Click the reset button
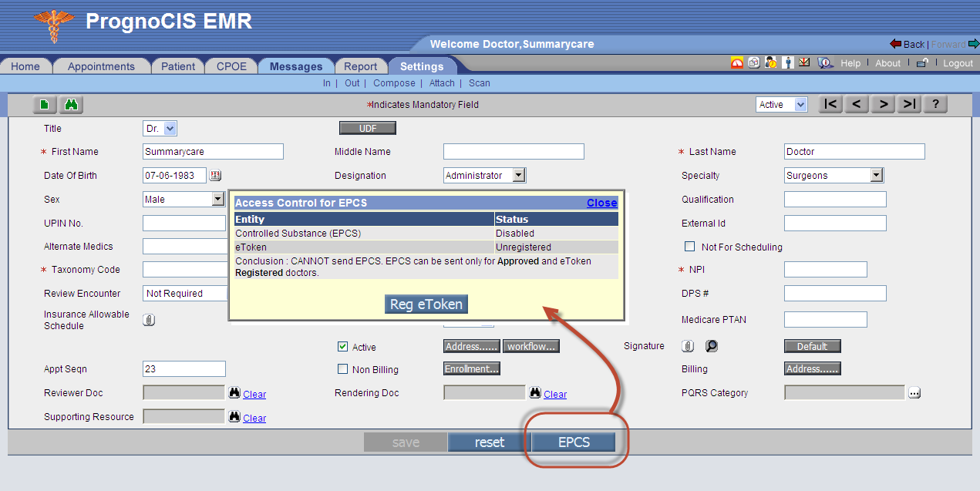The width and height of the screenshot is (980, 491). tap(490, 442)
